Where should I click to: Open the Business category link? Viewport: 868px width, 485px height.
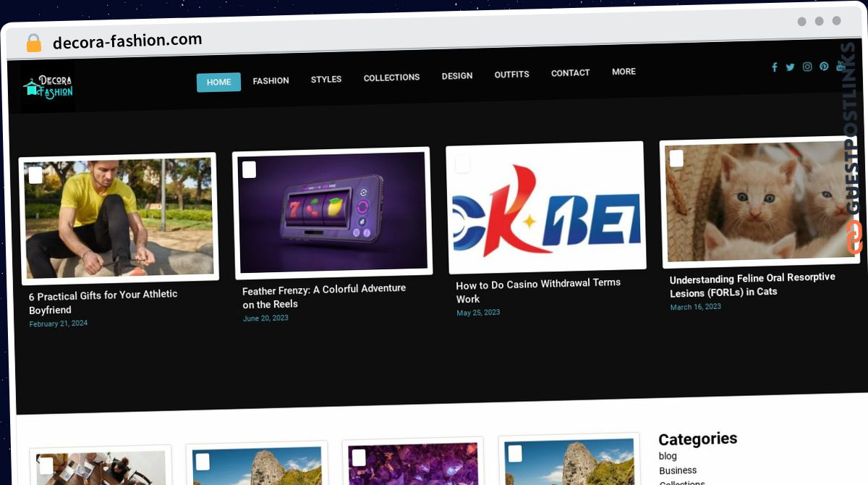tap(678, 471)
